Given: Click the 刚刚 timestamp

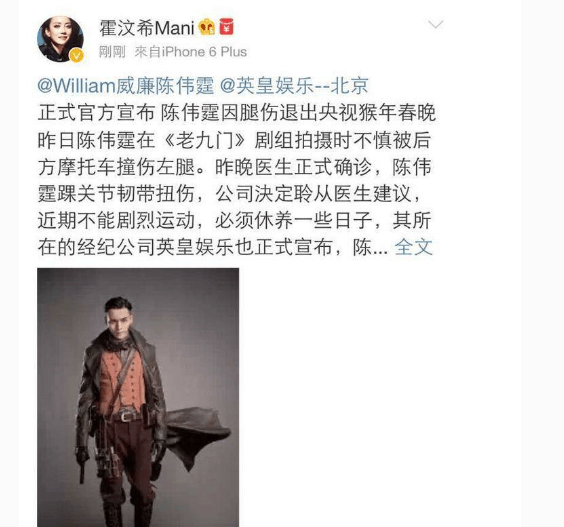Looking at the screenshot, I should pos(112,52).
